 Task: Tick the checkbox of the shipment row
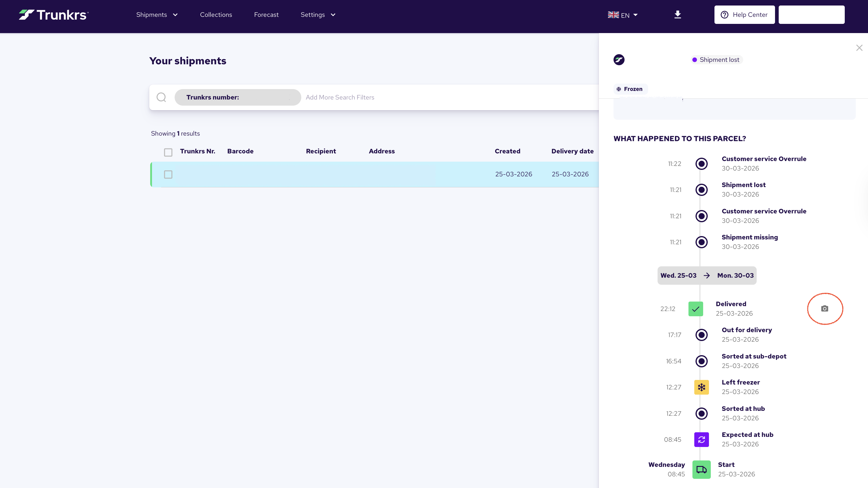coord(168,175)
